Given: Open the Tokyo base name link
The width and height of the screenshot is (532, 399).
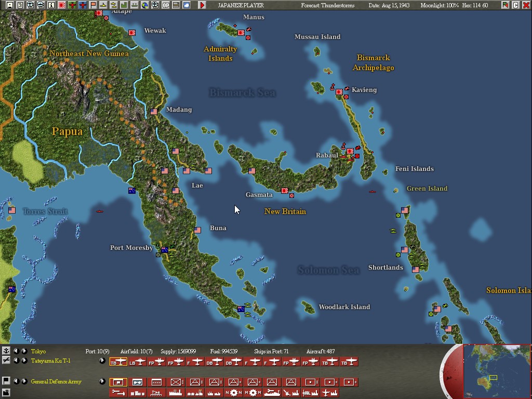Looking at the screenshot, I should coord(38,351).
